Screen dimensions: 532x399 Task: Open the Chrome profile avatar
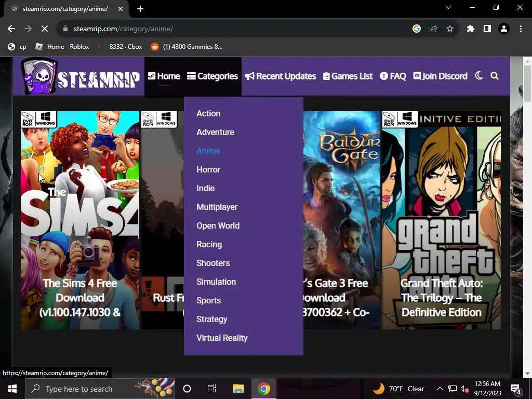(504, 29)
